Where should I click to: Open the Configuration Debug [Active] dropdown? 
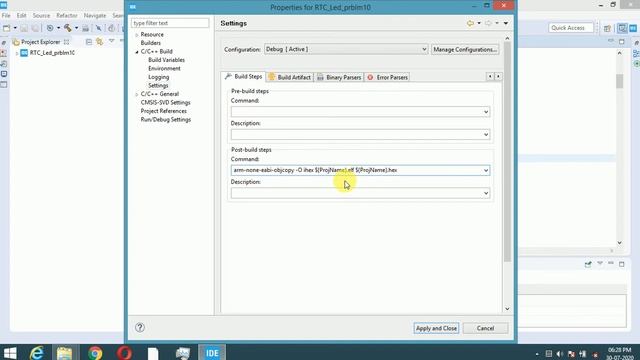346,49
